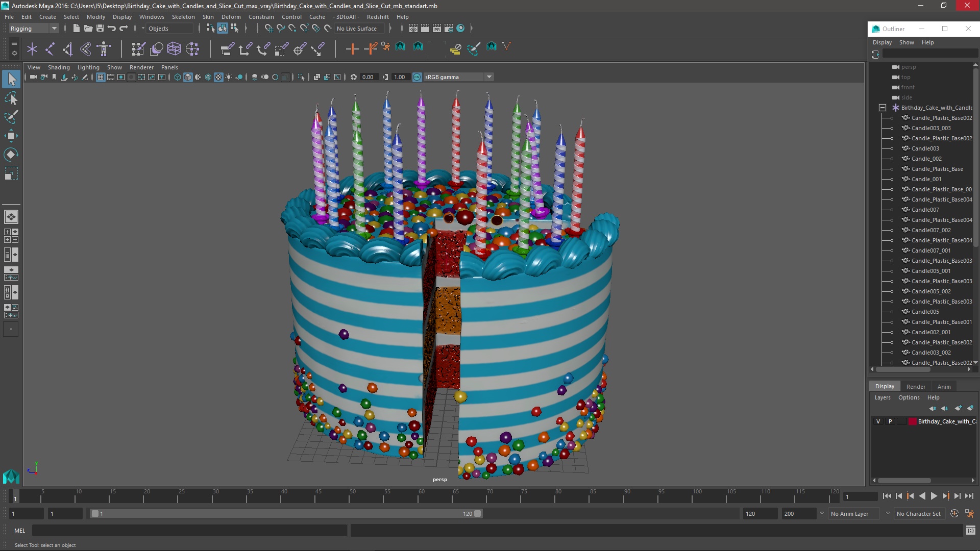
Task: Toggle layer visibility V box
Action: 878,421
